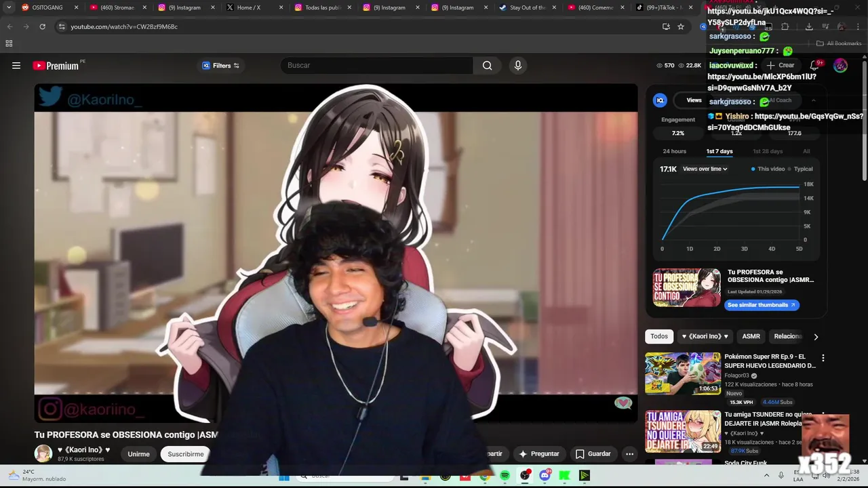Viewport: 868px width, 488px height.
Task: Select the All range tab
Action: click(x=806, y=151)
